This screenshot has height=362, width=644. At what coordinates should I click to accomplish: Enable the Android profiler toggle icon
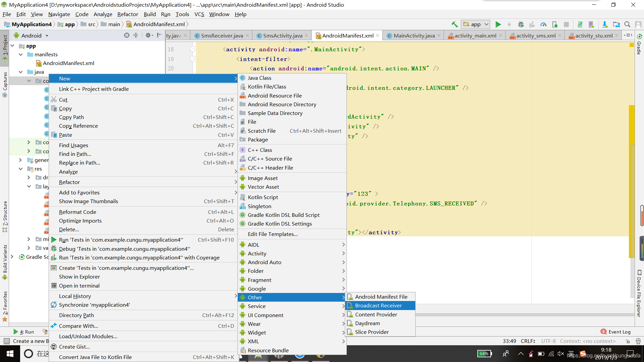543,24
